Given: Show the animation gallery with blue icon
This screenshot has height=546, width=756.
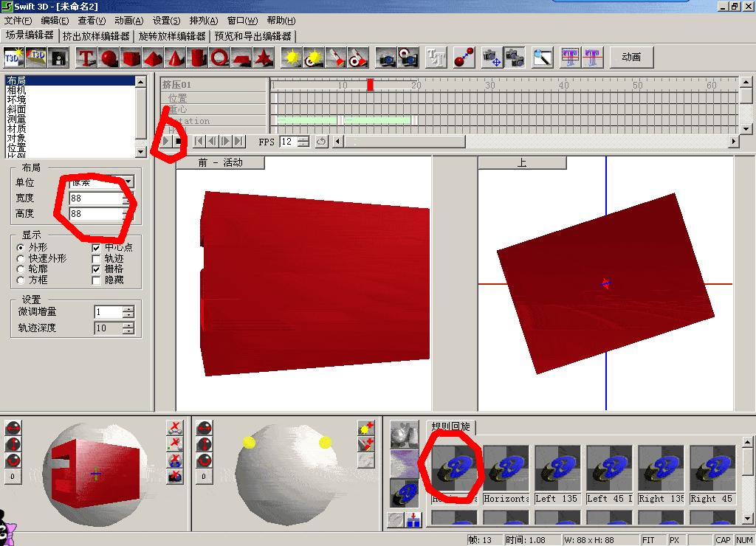Looking at the screenshot, I should coord(405,493).
